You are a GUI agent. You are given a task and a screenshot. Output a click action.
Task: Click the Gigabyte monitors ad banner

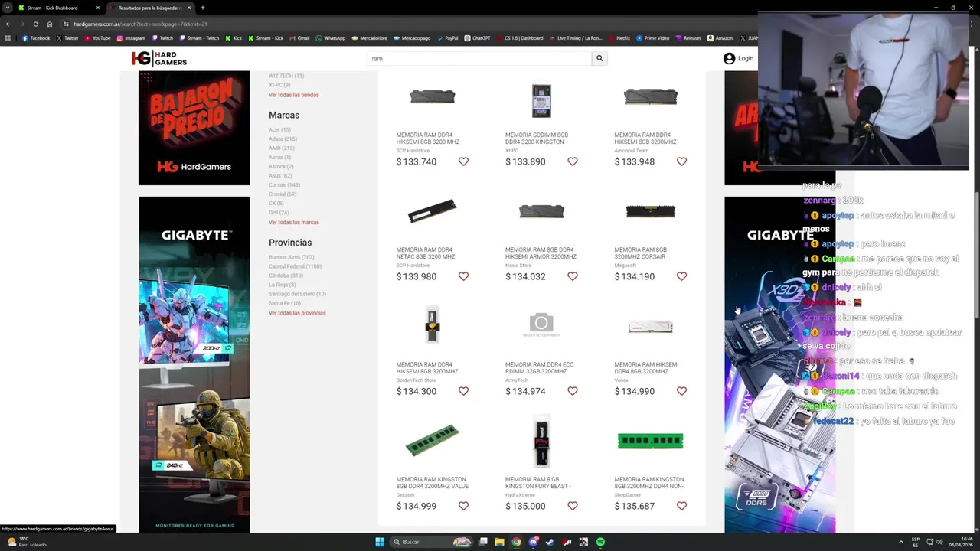194,364
